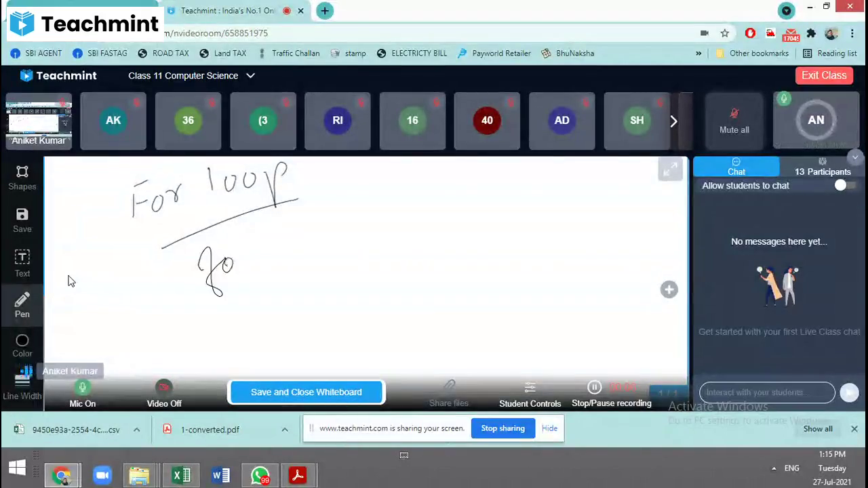Click the Exit Class button
Image resolution: width=868 pixels, height=488 pixels.
[824, 75]
